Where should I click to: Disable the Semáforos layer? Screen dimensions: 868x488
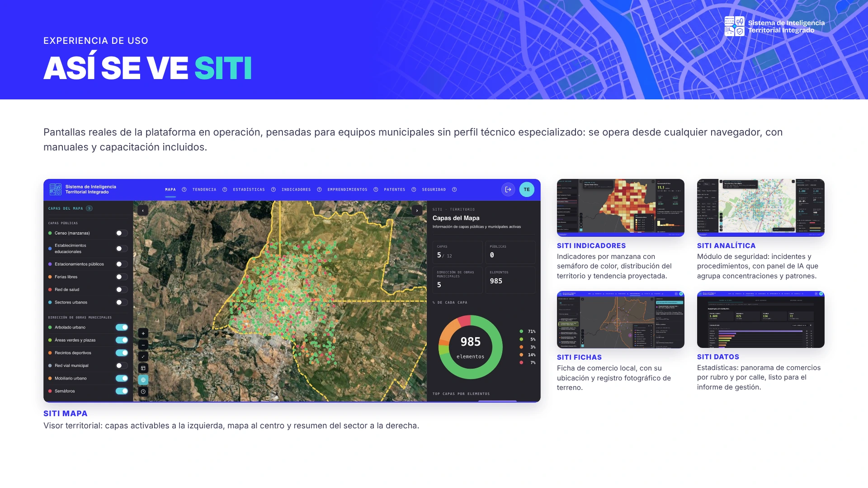tap(122, 391)
